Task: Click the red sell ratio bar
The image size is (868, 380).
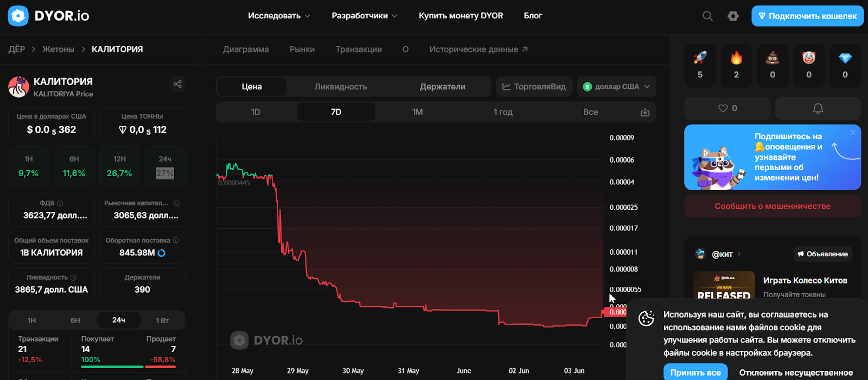Action: pos(161,367)
